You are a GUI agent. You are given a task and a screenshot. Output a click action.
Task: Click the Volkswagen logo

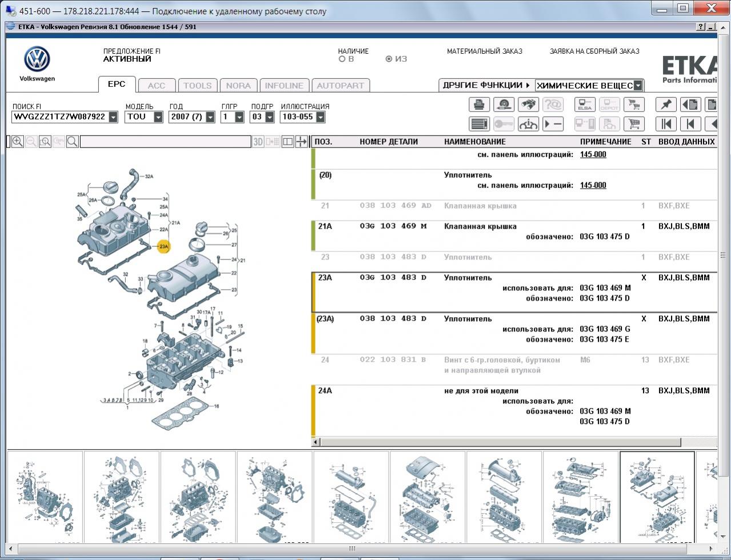[x=37, y=59]
